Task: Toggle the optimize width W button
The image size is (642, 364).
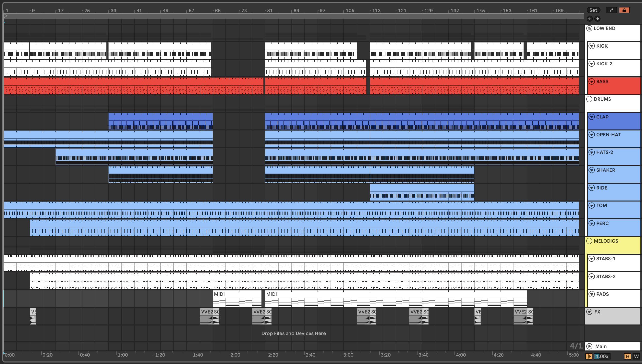Action: point(636,356)
